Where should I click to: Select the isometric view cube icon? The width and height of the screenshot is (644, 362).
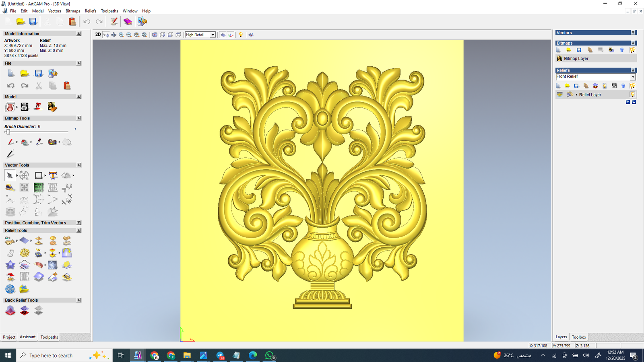(x=155, y=35)
